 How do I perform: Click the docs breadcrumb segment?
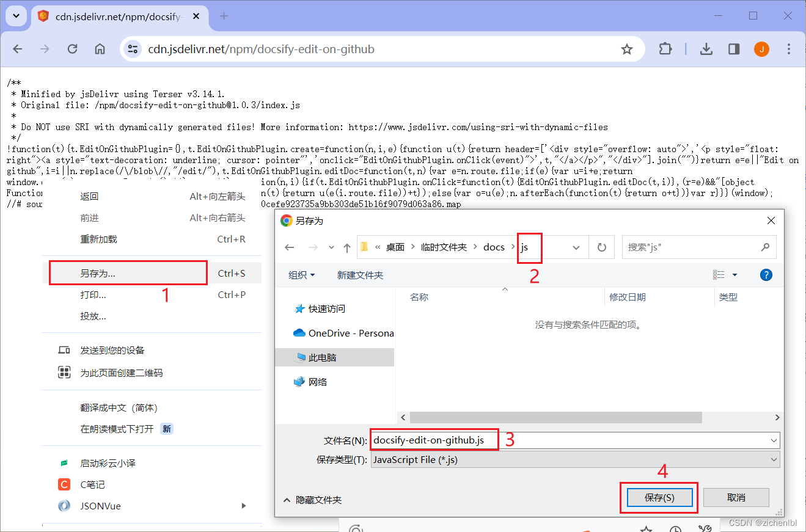(x=494, y=247)
